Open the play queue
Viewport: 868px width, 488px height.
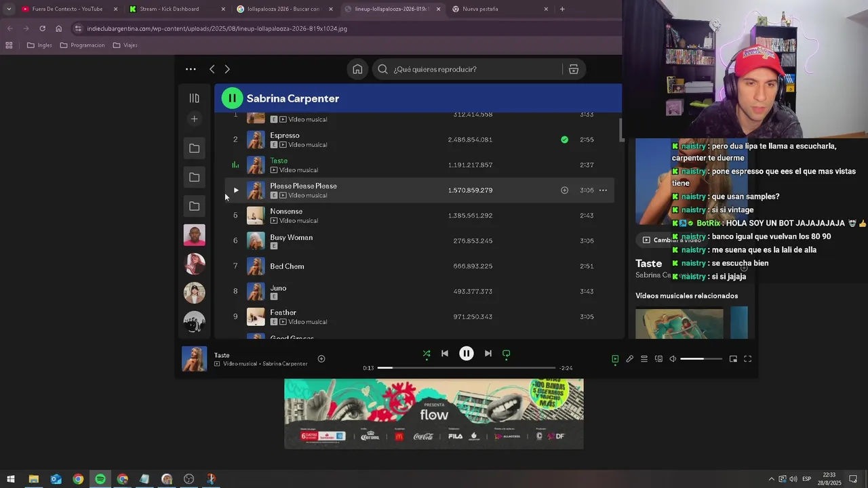(x=644, y=359)
